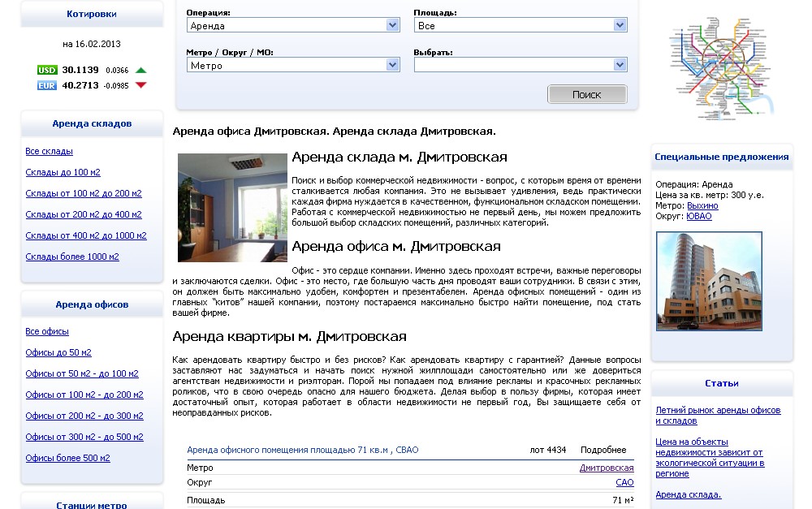Click the EUR rate value 40.2713
Viewport: 812px width, 509px height.
(80, 85)
